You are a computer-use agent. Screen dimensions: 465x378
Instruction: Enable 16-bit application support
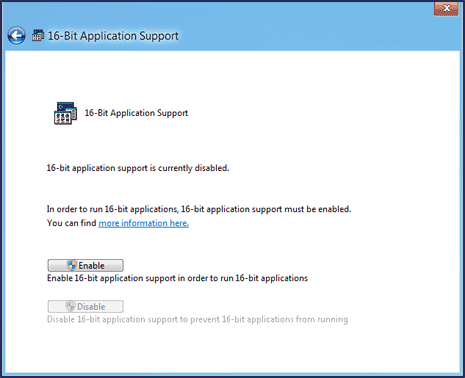pyautogui.click(x=85, y=265)
